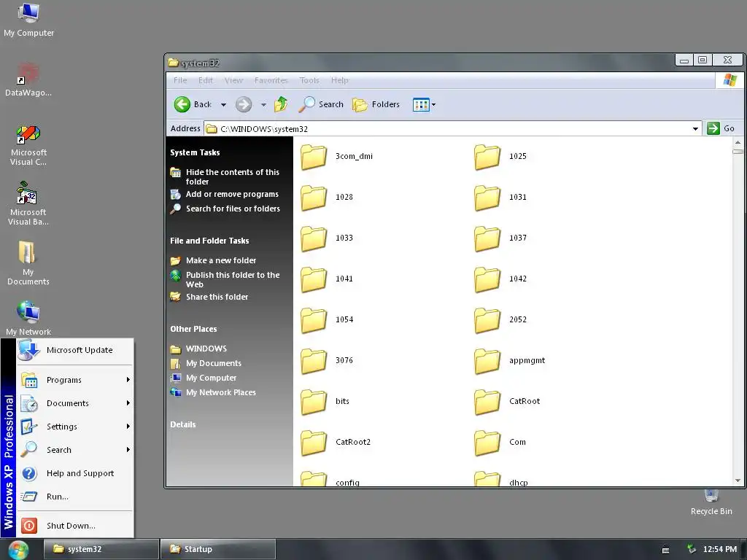This screenshot has height=560, width=747.
Task: Select the appmgmt folder icon
Action: (x=487, y=362)
